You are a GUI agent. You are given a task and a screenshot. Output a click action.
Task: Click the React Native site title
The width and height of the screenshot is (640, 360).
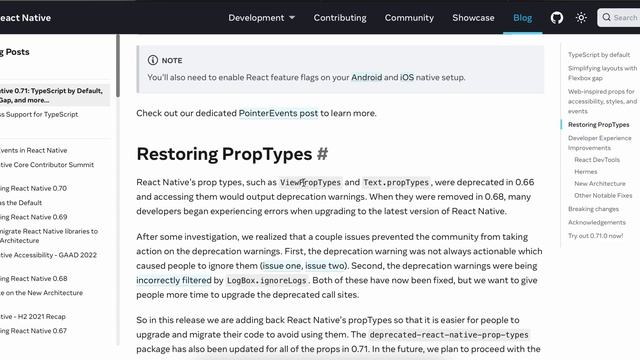click(x=25, y=18)
